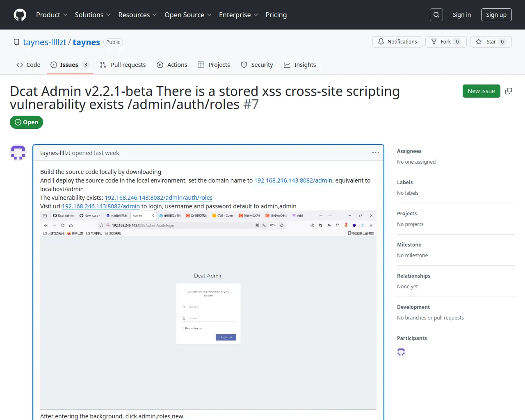The image size is (525, 420).
Task: Click the Star button
Action: coord(491,41)
